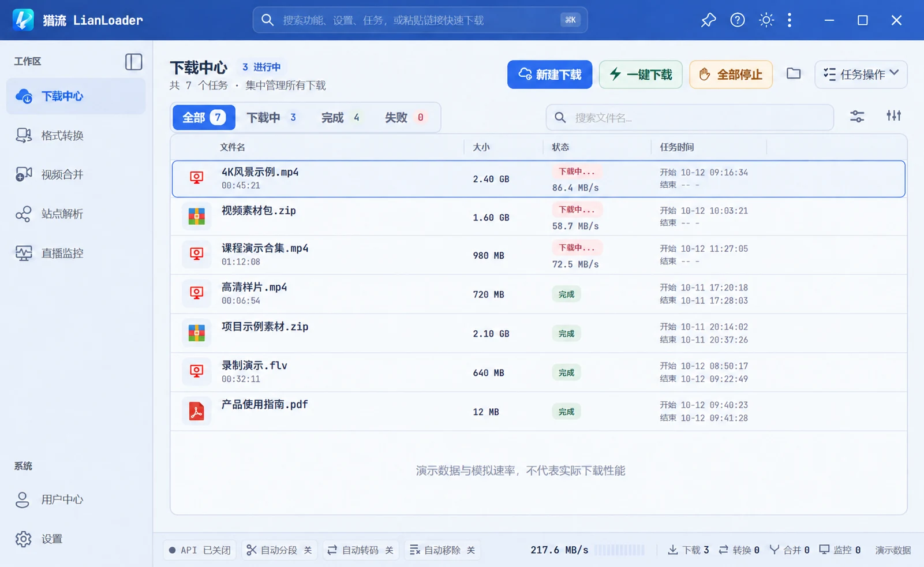
Task: Click the video icon of 4K风景示例.mp4
Action: (x=196, y=178)
